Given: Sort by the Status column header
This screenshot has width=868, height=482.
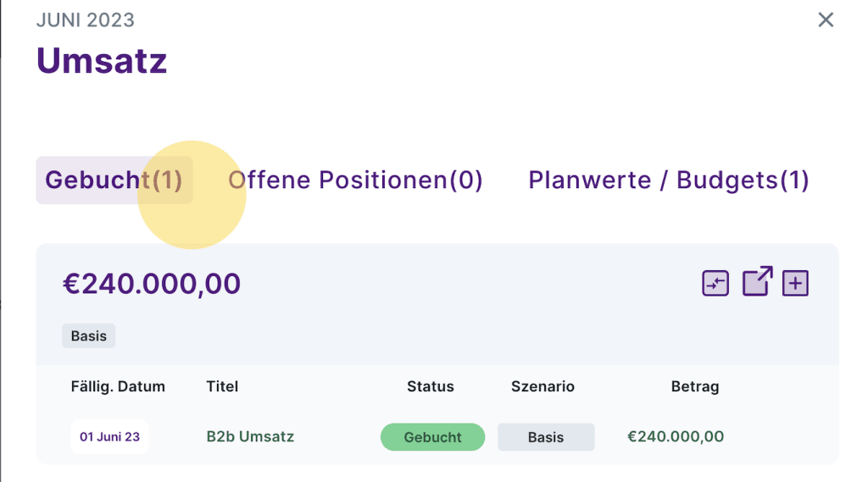Looking at the screenshot, I should (x=431, y=386).
